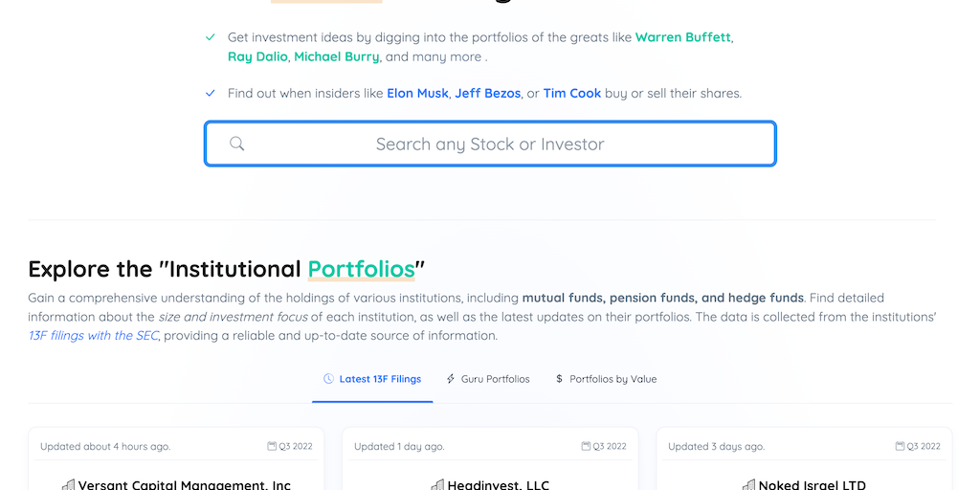Focus the Search any Stock or Investor field
980x490 pixels.
[490, 144]
